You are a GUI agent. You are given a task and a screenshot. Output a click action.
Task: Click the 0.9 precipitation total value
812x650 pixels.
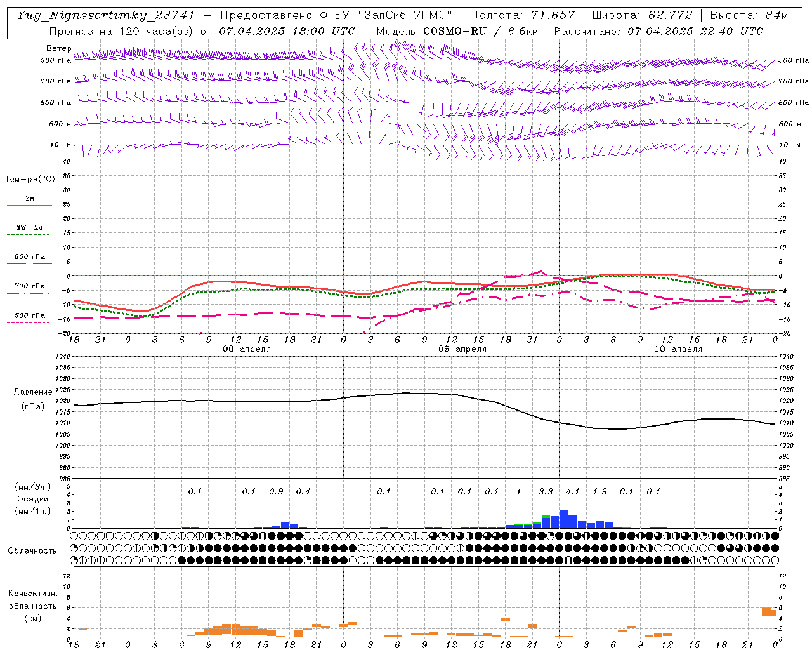[x=276, y=492]
